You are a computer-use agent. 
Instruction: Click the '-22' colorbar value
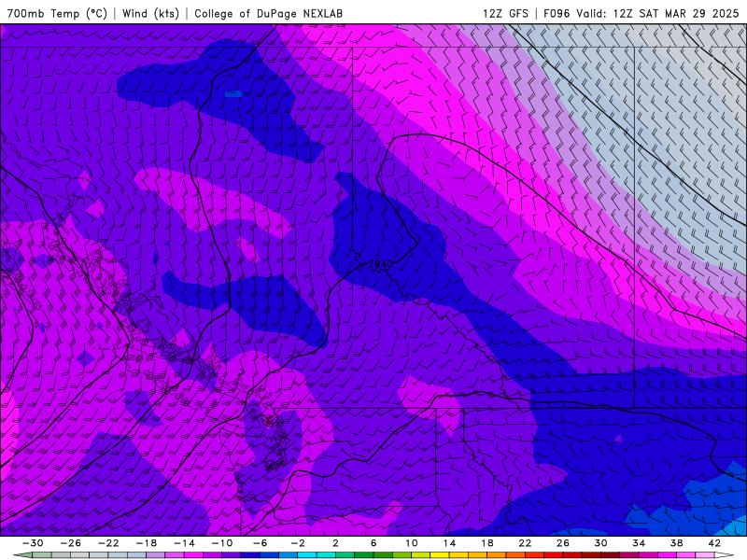tap(108, 543)
